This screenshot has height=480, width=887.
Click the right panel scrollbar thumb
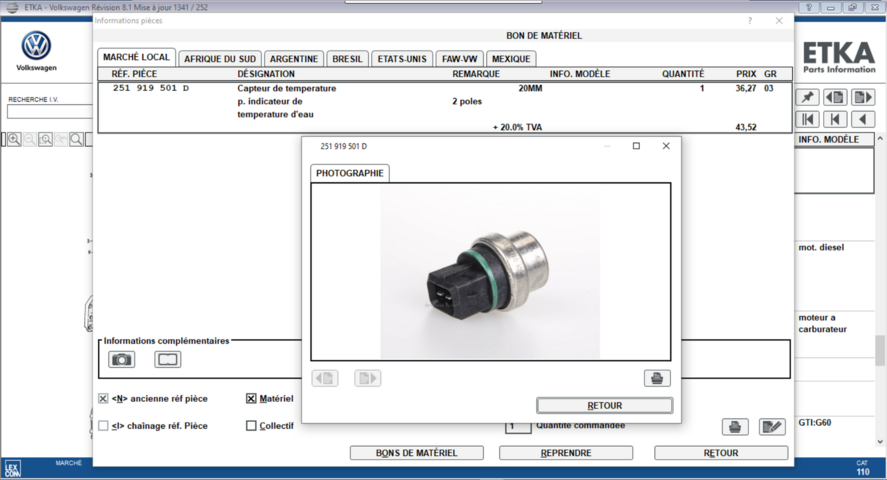[880, 351]
